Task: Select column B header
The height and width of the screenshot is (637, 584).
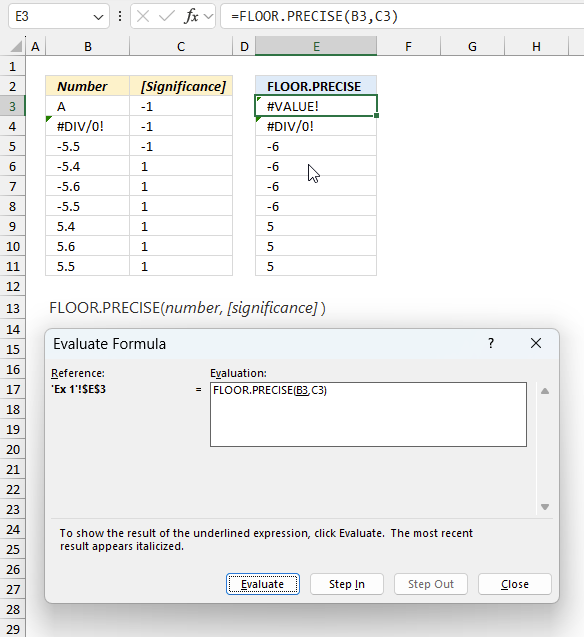Action: click(x=88, y=46)
